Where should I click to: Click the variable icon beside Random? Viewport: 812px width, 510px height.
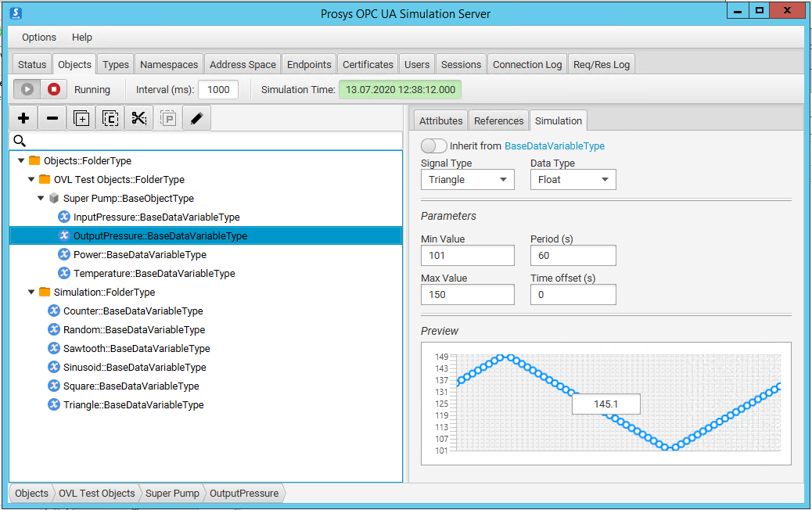[x=54, y=329]
